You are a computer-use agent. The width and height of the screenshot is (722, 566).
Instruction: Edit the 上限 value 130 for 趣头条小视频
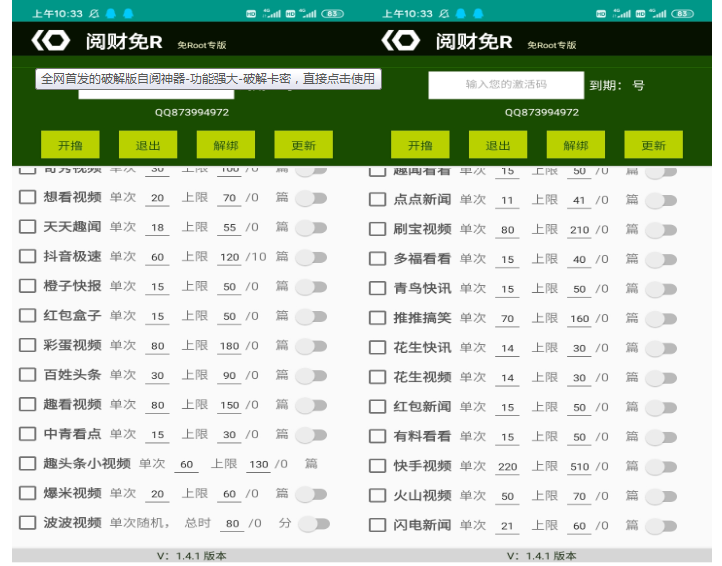[259, 464]
